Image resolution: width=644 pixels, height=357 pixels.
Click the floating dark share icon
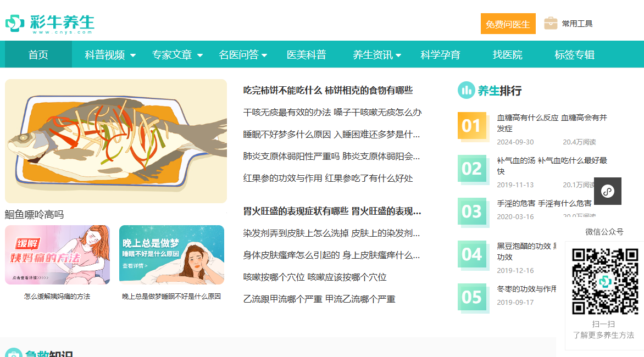point(607,191)
